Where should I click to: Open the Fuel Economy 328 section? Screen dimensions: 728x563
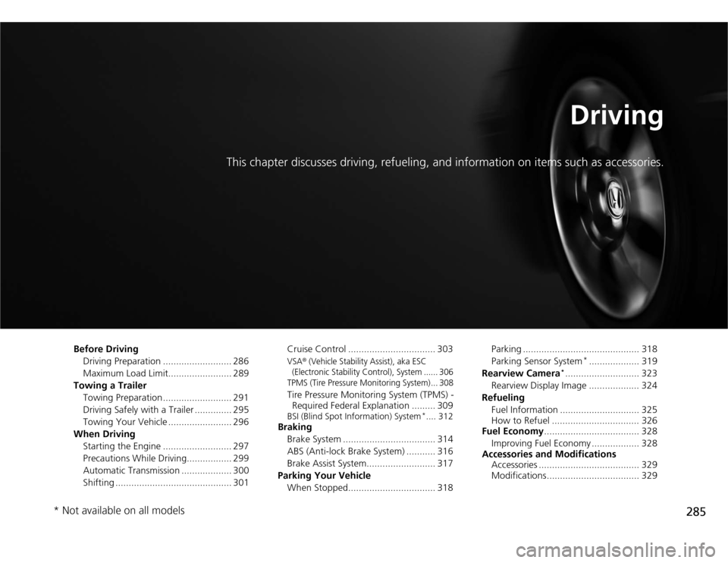pos(570,431)
